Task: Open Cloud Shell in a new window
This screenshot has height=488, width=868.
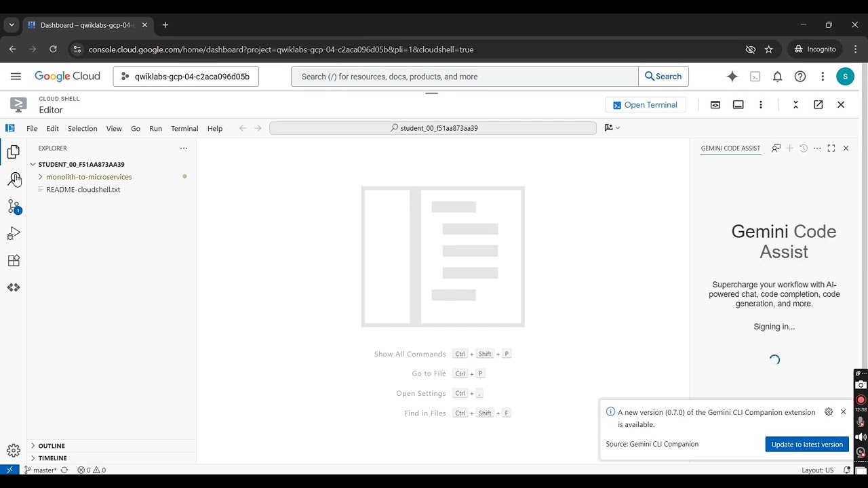Action: point(818,105)
